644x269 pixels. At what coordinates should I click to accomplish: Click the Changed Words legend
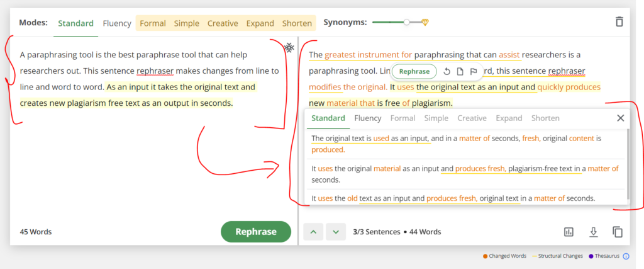click(504, 256)
